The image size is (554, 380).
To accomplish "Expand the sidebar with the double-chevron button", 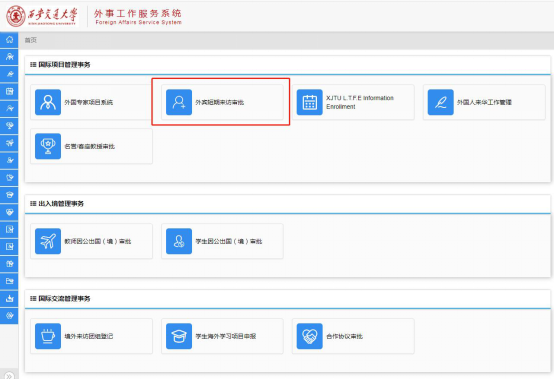I will pos(9,376).
